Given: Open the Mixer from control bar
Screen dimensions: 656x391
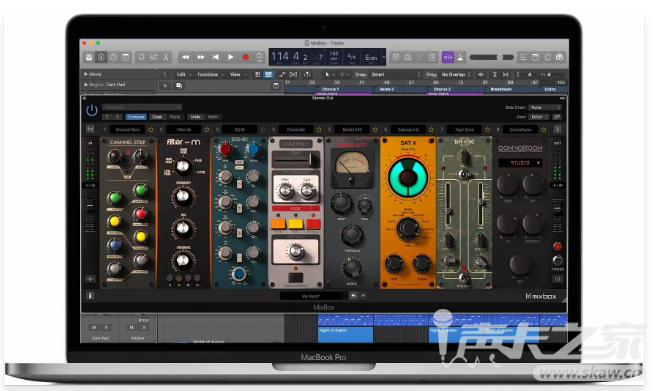Looking at the screenshot, I should tap(154, 57).
